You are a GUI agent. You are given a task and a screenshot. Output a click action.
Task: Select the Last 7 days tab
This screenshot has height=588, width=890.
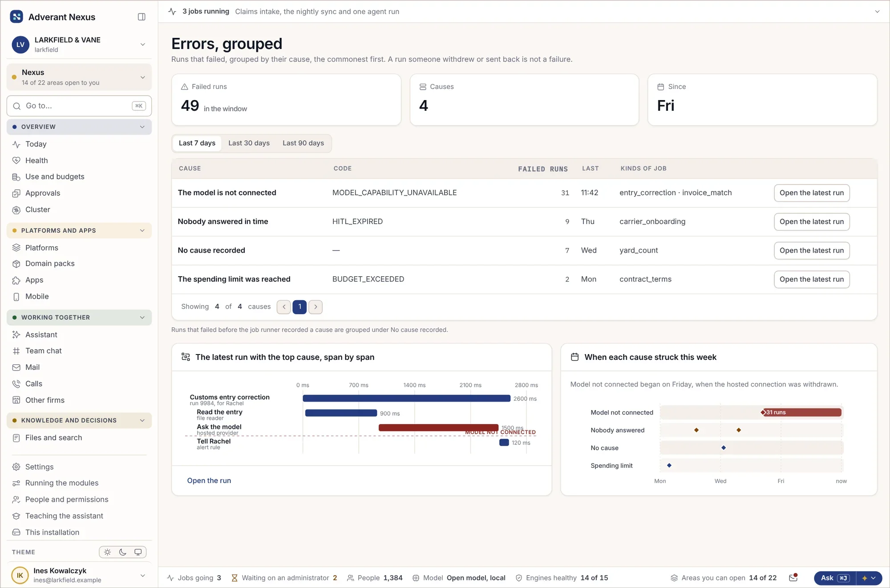[x=197, y=143]
